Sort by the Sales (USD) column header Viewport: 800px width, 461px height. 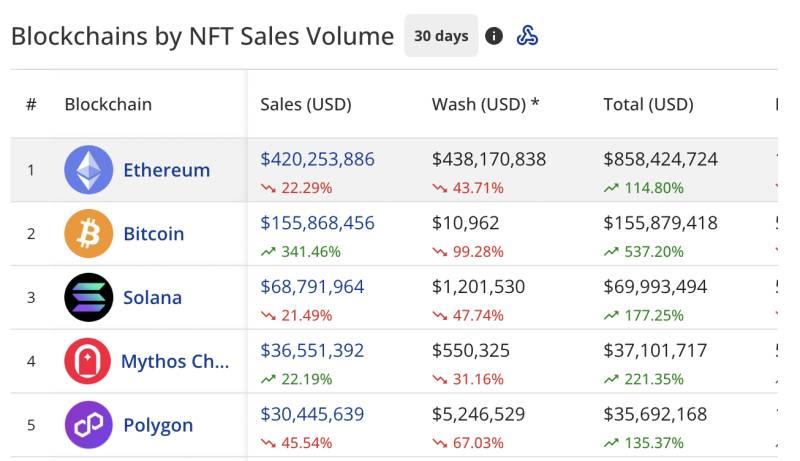pos(306,105)
